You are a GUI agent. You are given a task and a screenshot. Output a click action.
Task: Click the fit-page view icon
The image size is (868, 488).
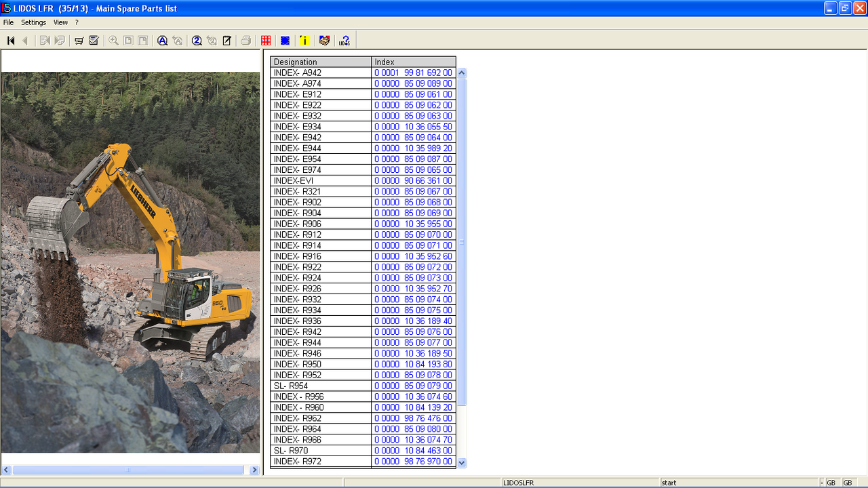128,41
